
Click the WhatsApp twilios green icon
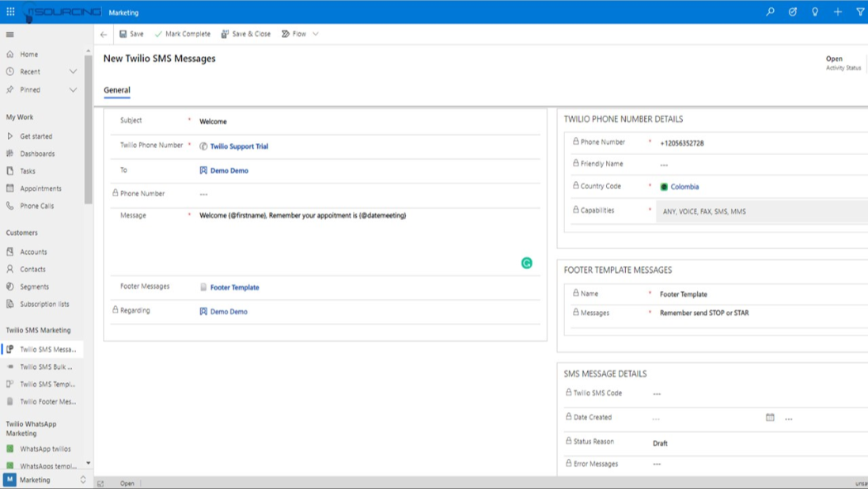(x=10, y=449)
